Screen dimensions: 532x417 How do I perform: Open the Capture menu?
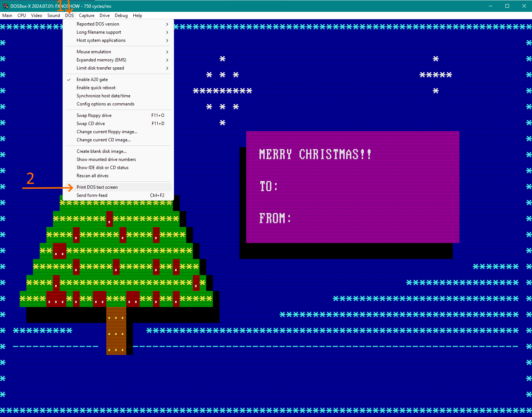(87, 16)
